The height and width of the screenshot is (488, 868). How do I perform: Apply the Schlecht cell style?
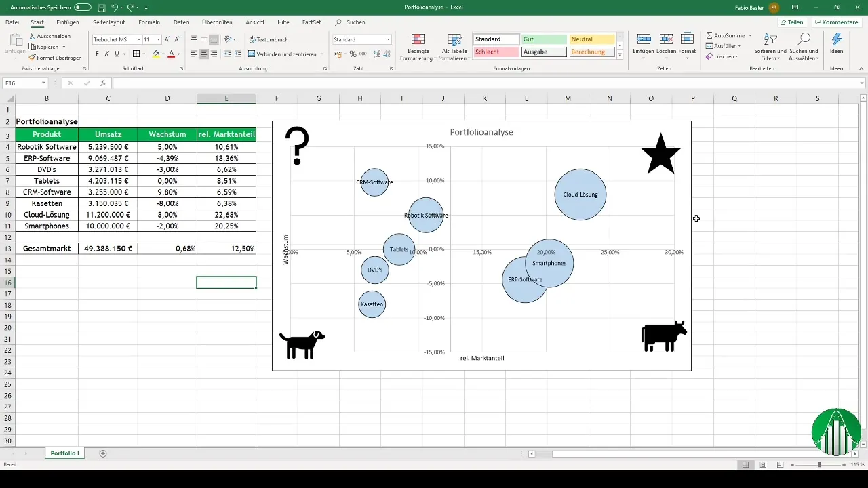(x=496, y=52)
